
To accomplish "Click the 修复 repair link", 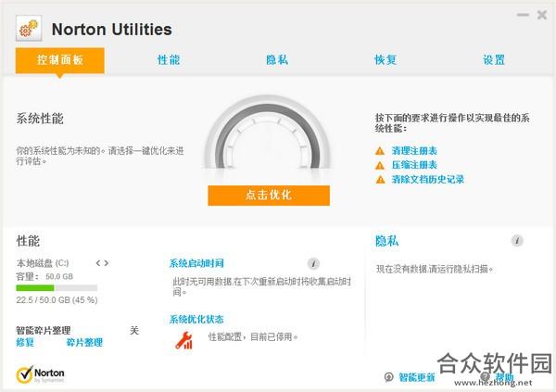I will (25, 342).
